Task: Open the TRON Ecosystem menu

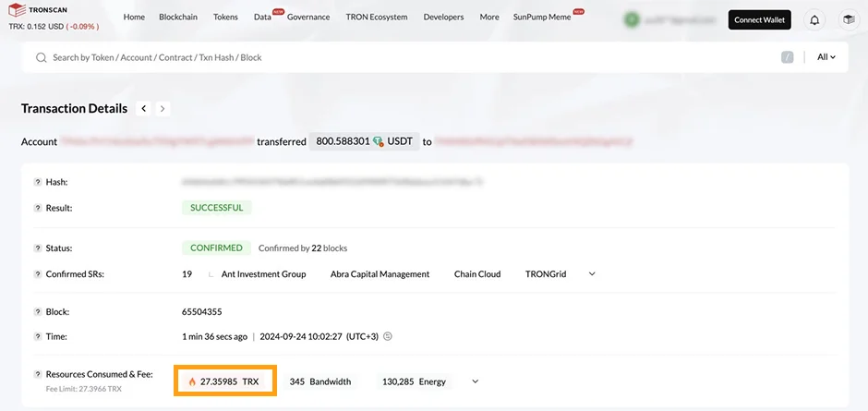Action: [x=377, y=18]
